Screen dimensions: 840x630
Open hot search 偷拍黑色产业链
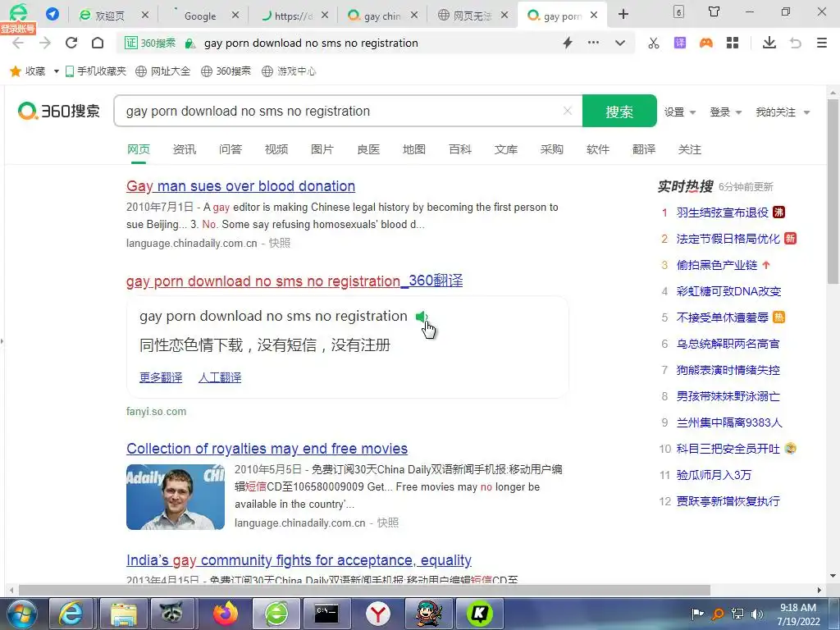tap(717, 265)
